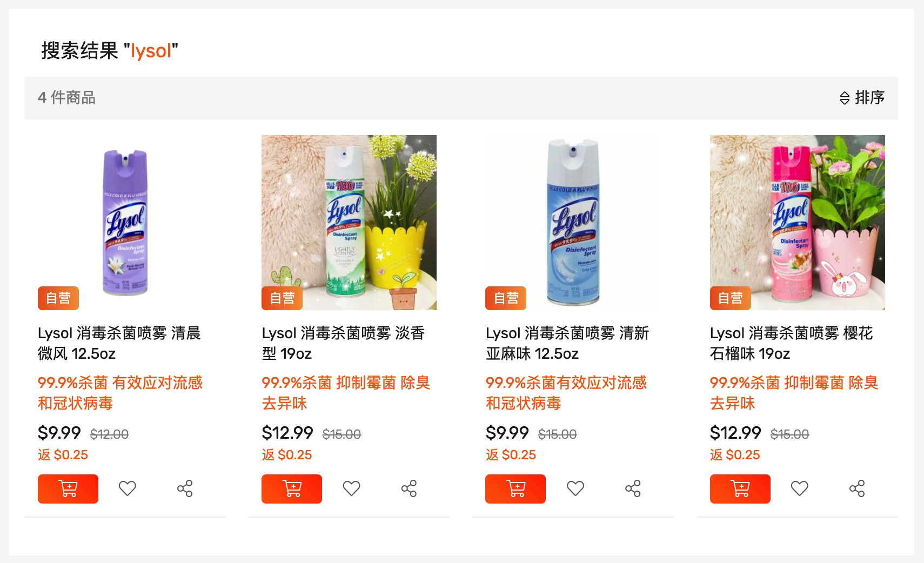Screen dimensions: 924x563
Task: Add the 清新亚麻味 Lysol spray to cart
Action: (515, 489)
